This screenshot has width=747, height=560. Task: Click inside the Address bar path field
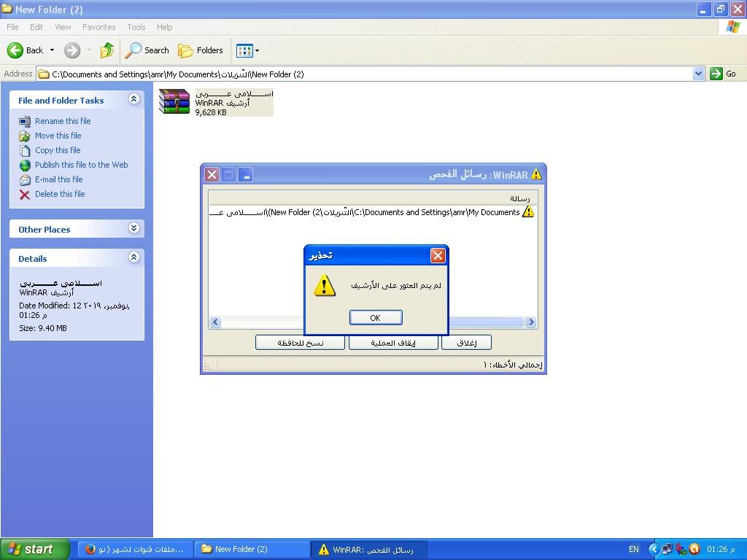tap(365, 74)
